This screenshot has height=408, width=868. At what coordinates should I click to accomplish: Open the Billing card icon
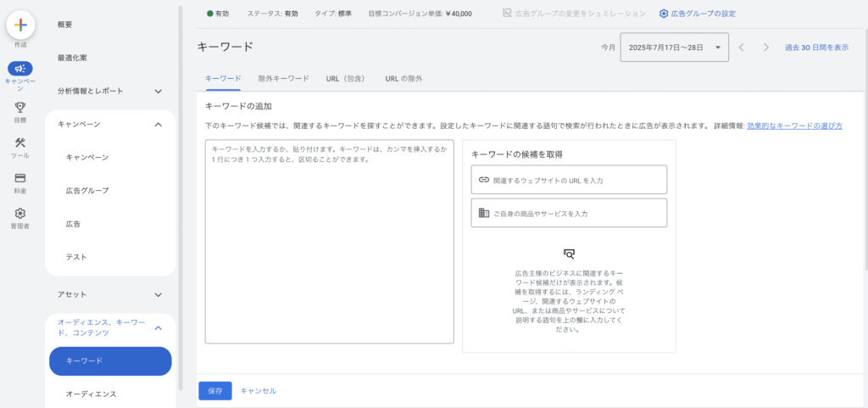[20, 177]
